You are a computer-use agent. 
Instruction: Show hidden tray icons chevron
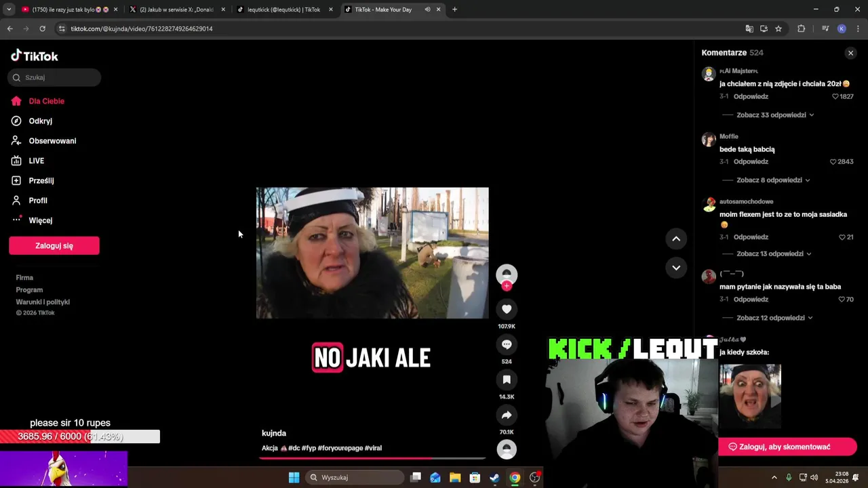pos(774,477)
